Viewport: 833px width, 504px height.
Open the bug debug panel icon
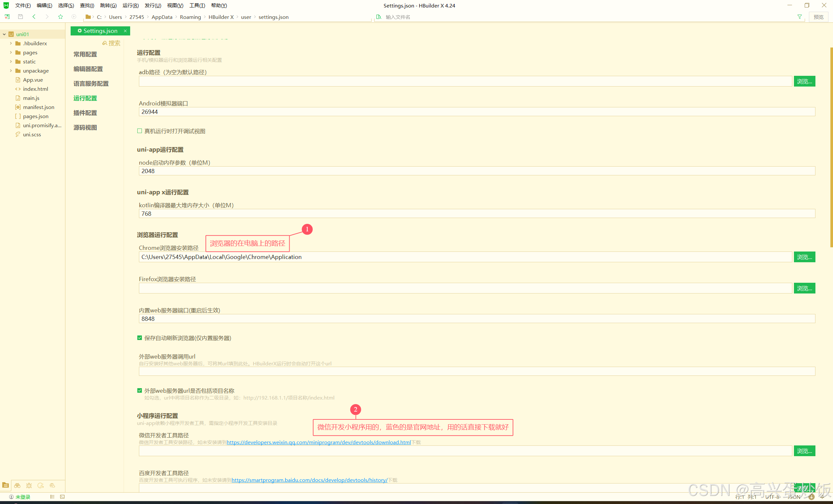pos(29,485)
